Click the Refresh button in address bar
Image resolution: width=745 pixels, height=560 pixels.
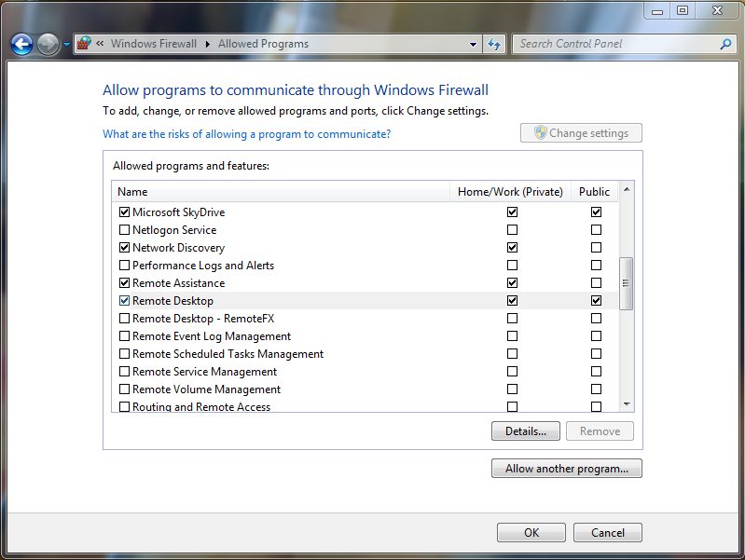(x=494, y=44)
